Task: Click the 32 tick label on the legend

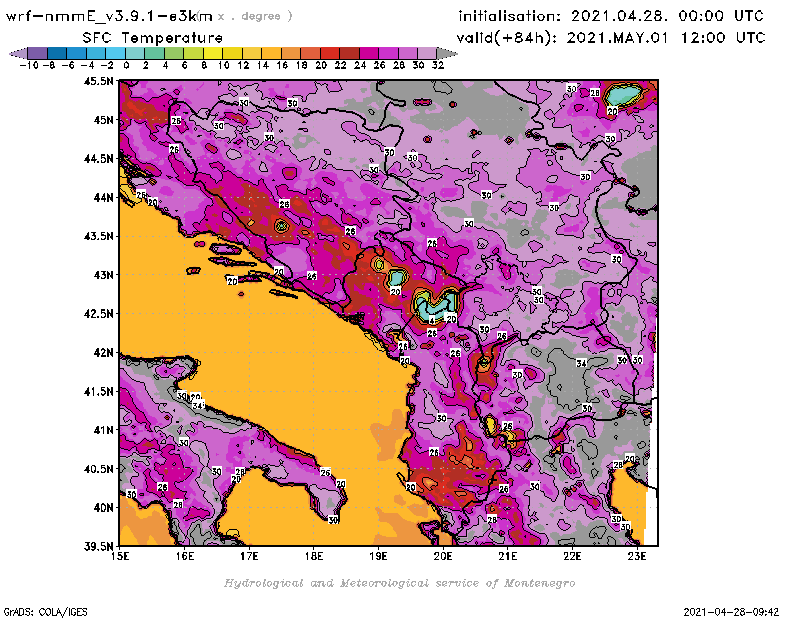Action: pos(438,65)
